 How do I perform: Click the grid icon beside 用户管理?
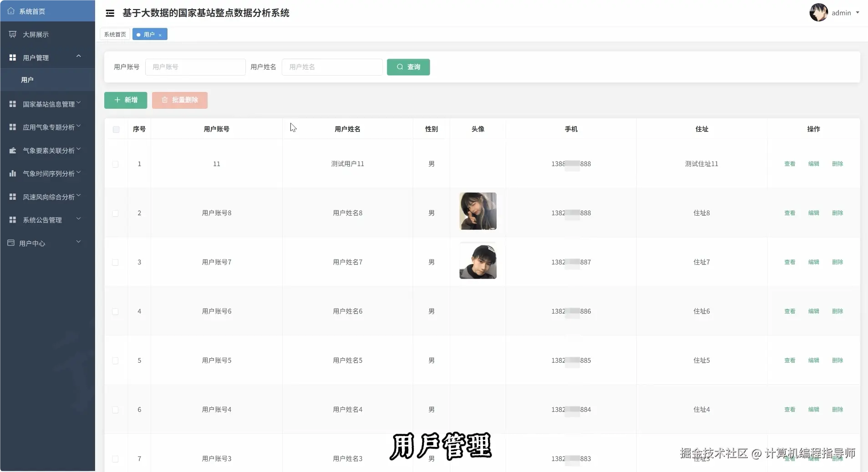[x=13, y=58]
